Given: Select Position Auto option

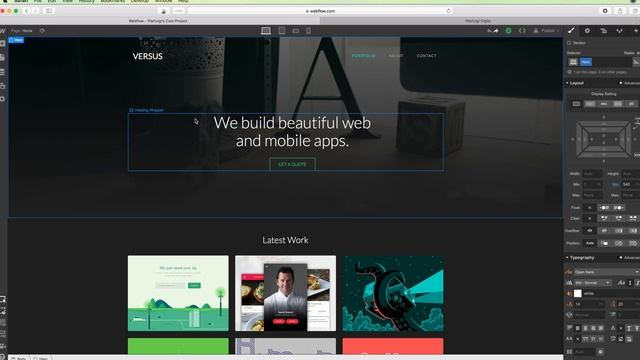Looking at the screenshot, I should pos(589,243).
